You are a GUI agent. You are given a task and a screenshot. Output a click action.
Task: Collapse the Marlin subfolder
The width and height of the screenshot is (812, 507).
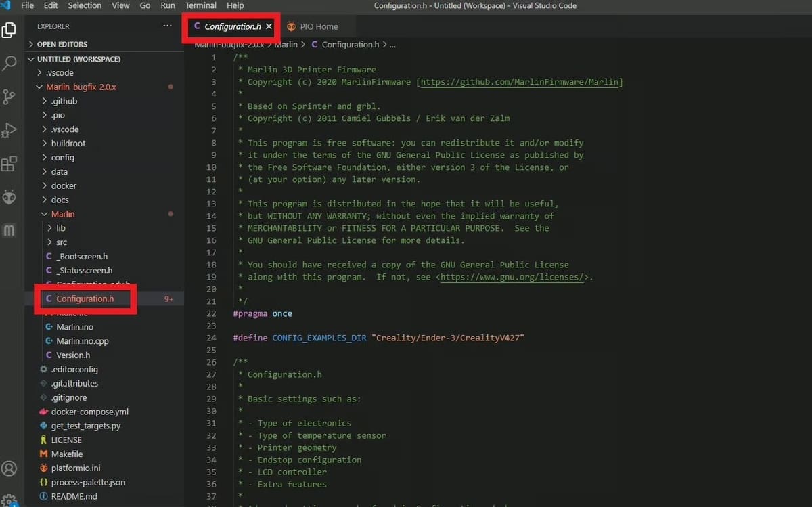[x=45, y=214]
